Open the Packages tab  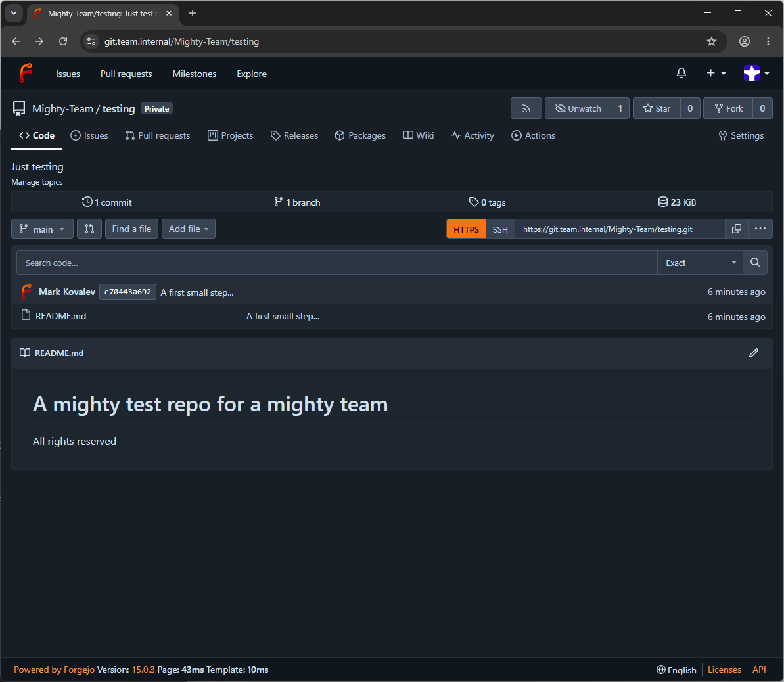point(360,135)
